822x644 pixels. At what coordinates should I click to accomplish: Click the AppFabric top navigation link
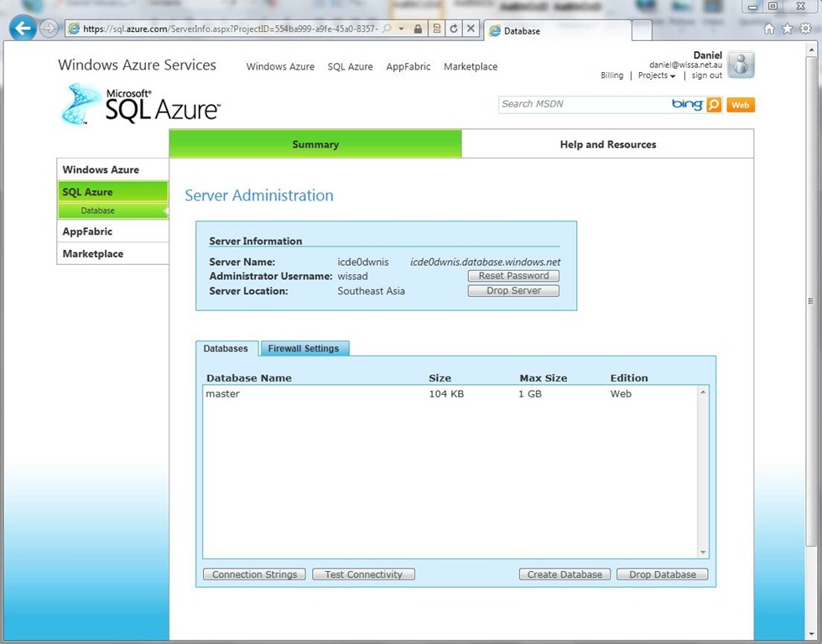click(x=408, y=66)
